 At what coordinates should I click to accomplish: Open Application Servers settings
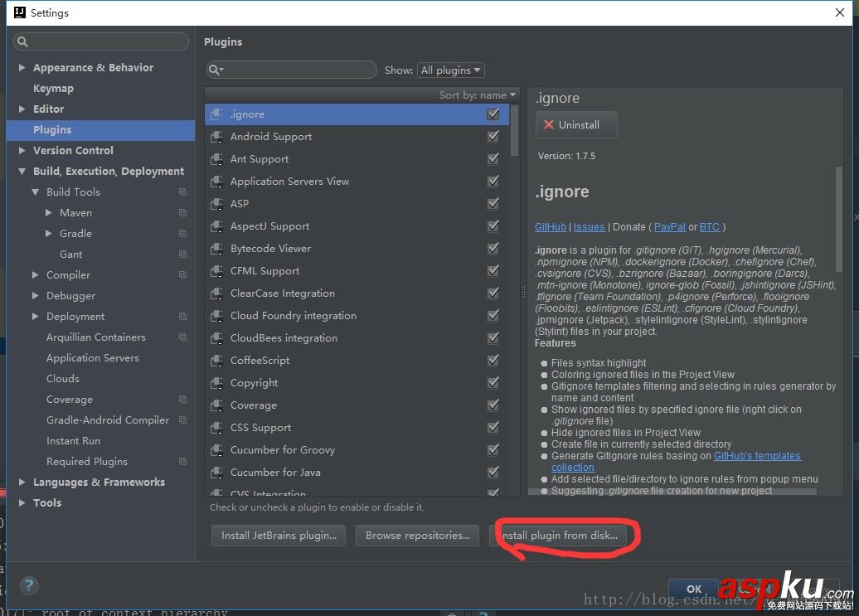[x=93, y=358]
